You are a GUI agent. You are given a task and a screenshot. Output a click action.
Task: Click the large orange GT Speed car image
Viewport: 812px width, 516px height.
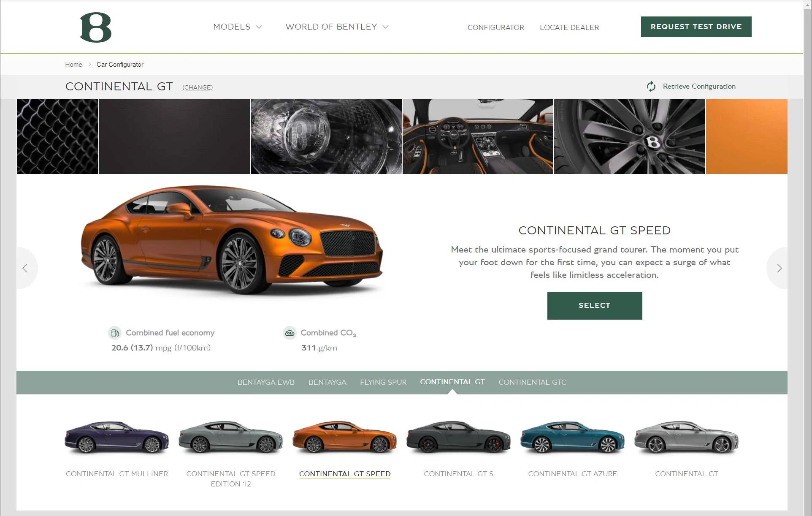232,240
